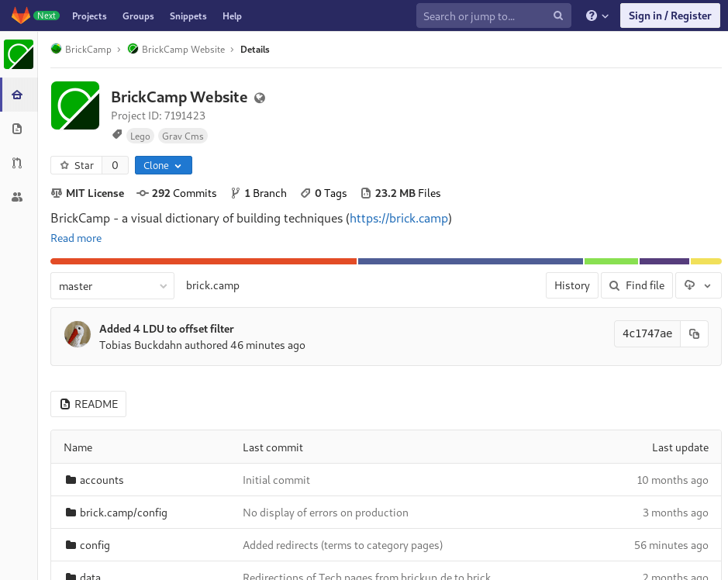Open the accounts folder
728x580 pixels.
[102, 480]
